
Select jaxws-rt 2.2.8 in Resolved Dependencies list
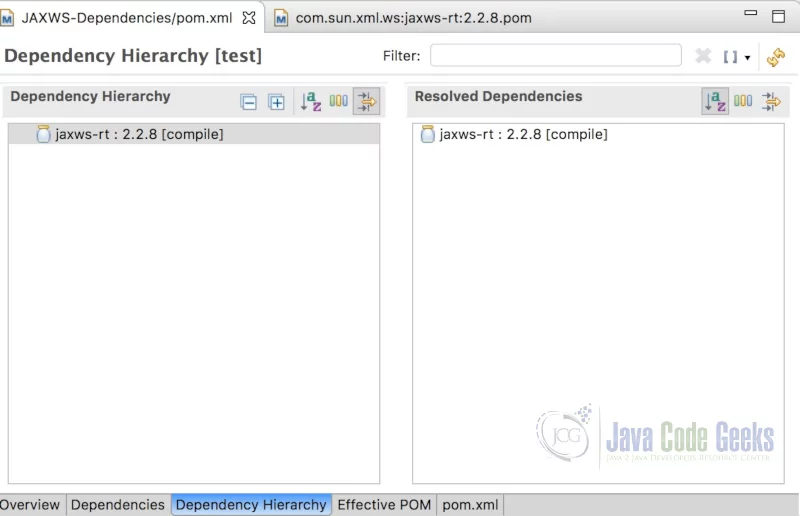(x=598, y=134)
